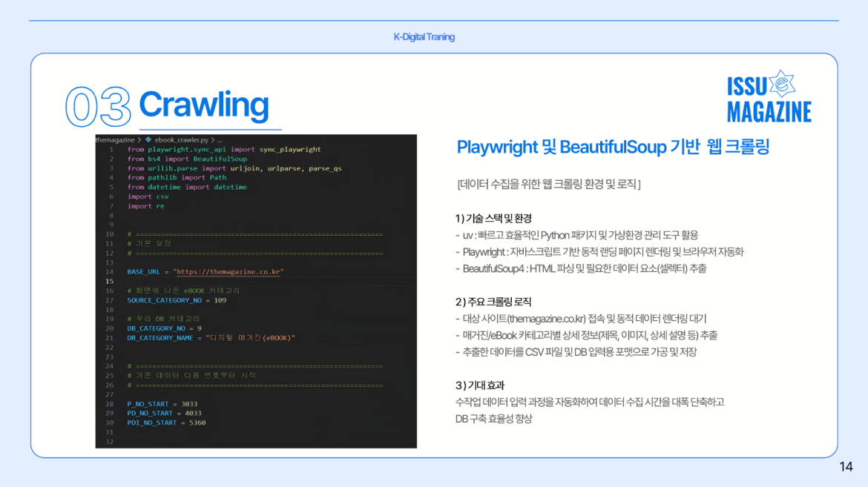868x487 pixels.
Task: Select the heading 3) 기대 효과
Action: point(480,385)
